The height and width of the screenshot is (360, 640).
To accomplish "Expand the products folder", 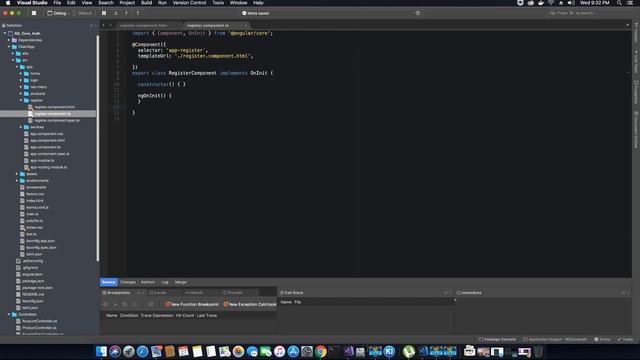I will pyautogui.click(x=21, y=93).
